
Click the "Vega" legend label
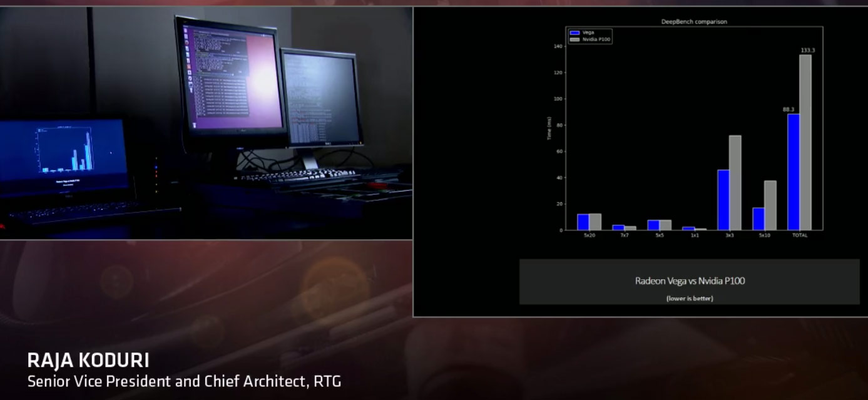588,32
